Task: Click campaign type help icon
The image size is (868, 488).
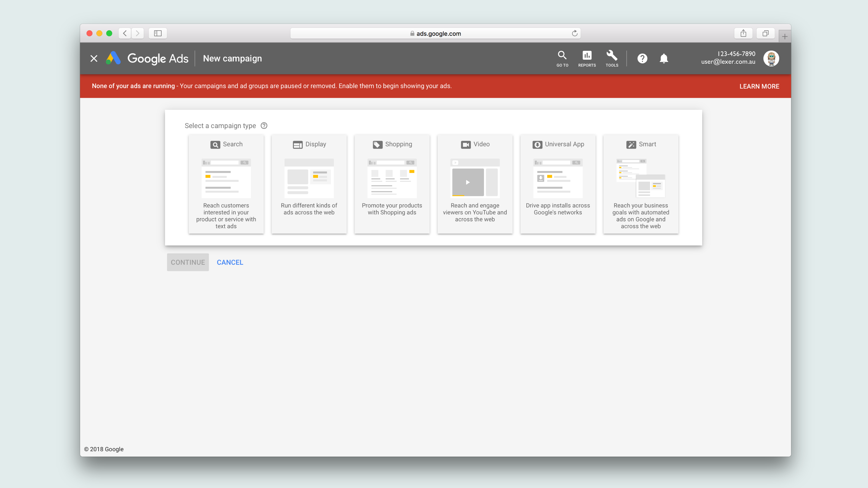Action: coord(264,126)
